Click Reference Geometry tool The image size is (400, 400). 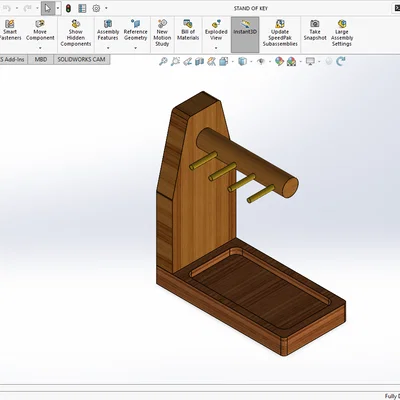(135, 30)
